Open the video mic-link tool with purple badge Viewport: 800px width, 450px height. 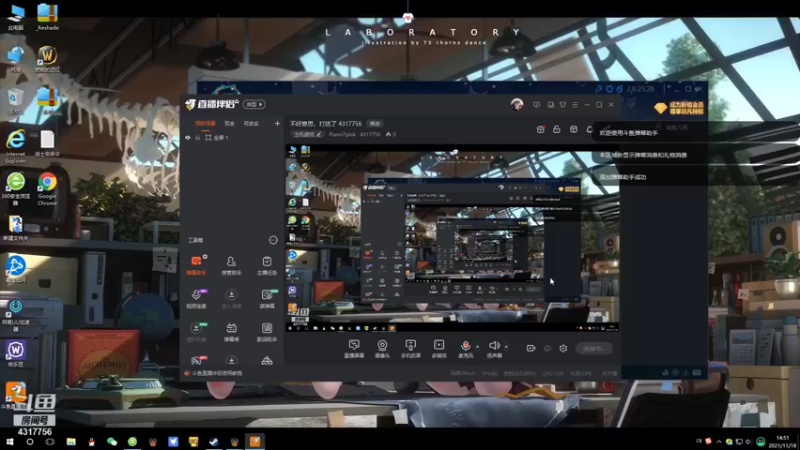pos(196,298)
